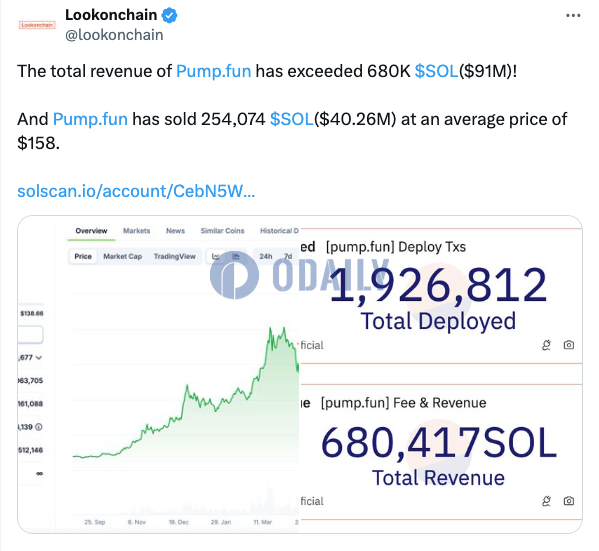Select the candlestick chart type icon
The width and height of the screenshot is (599, 551).
coord(236,256)
